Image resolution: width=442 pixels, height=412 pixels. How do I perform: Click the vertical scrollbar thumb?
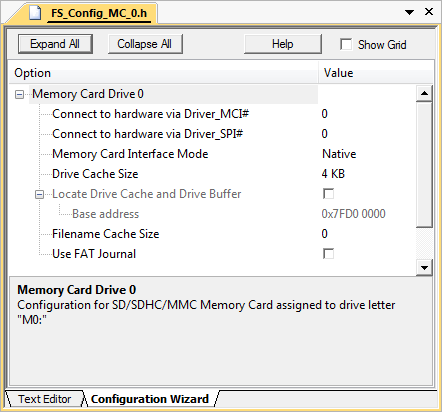[424, 165]
